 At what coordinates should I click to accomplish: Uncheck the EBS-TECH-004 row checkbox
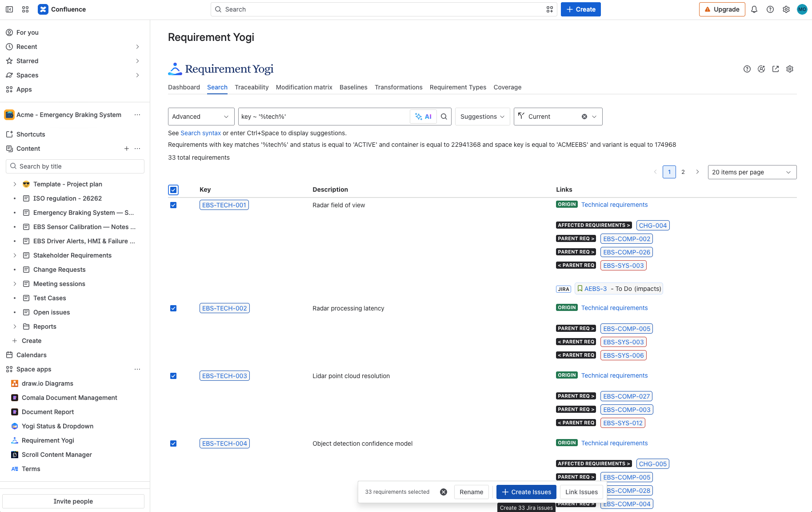tap(173, 443)
